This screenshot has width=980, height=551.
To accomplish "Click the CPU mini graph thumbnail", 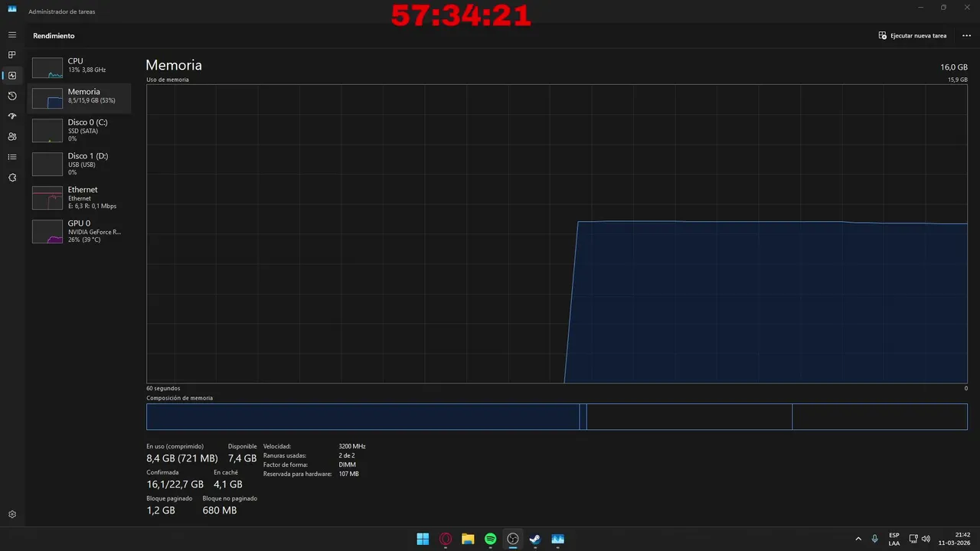I will (x=47, y=67).
